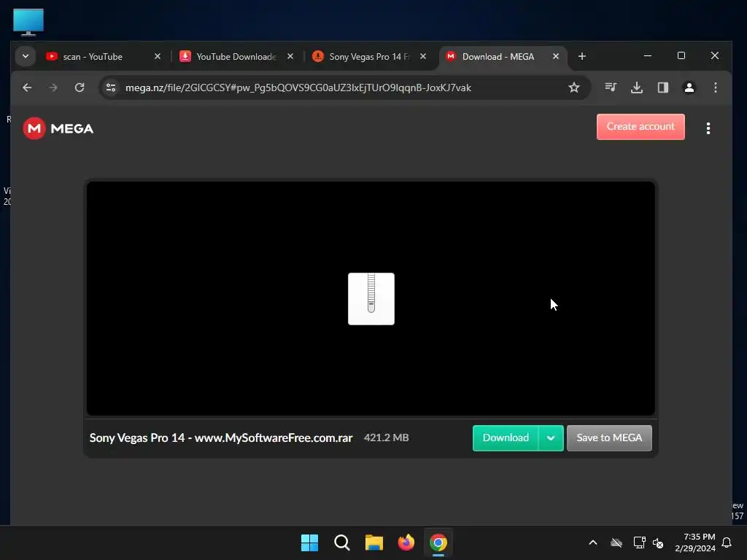View site information icon in address bar

(111, 87)
